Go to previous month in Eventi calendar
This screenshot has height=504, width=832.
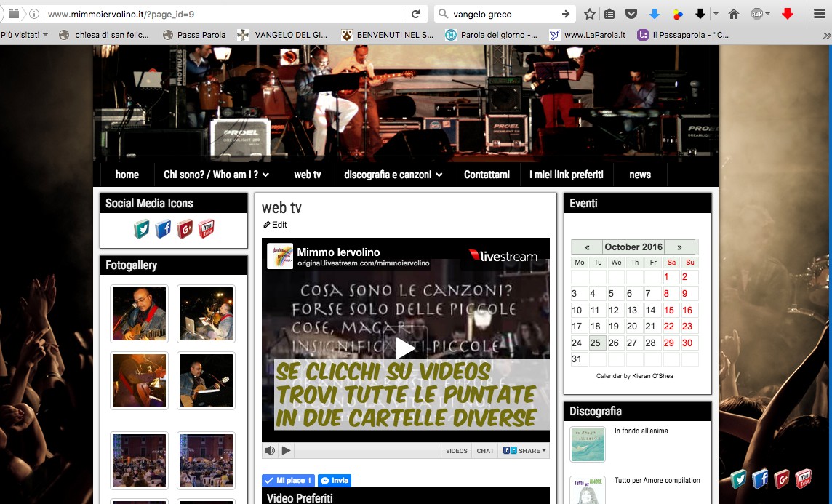587,247
